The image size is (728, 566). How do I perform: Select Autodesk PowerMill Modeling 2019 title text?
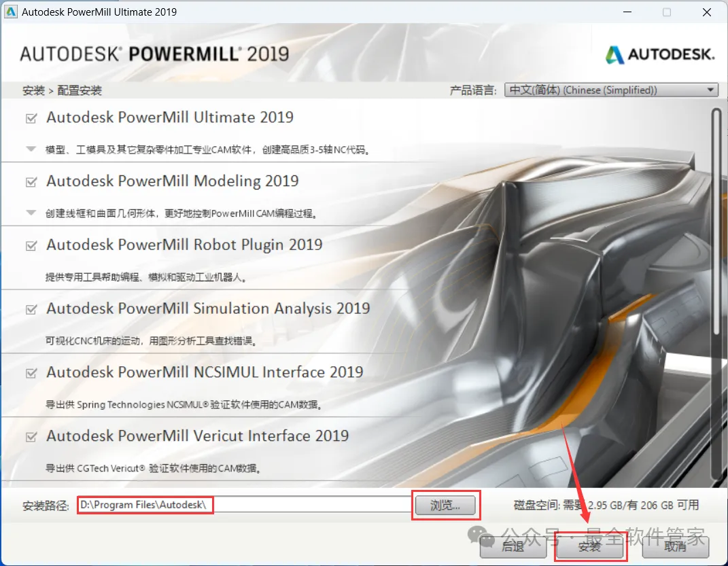pos(172,181)
